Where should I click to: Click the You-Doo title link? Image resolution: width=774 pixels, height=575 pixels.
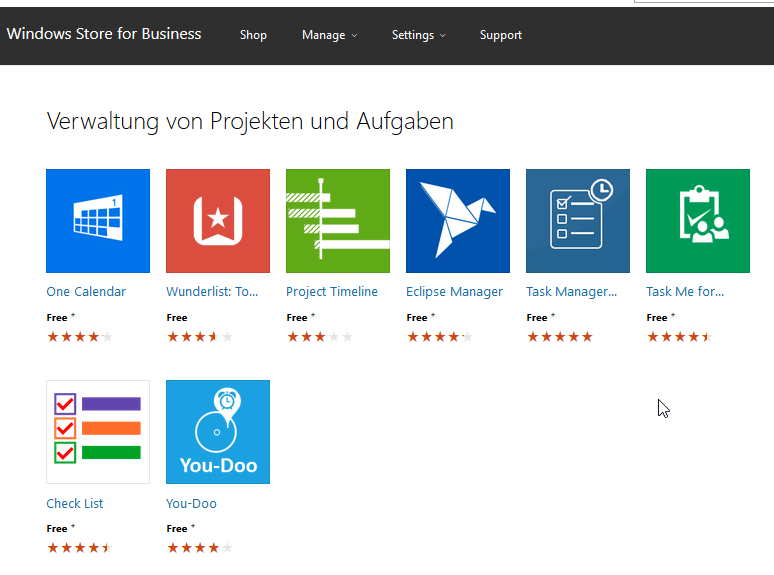[192, 503]
